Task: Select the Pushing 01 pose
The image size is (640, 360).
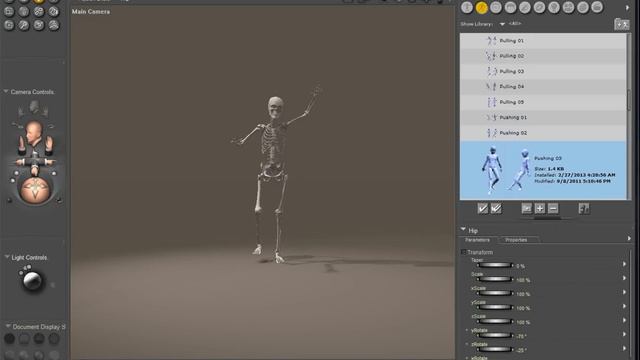Action: click(543, 118)
